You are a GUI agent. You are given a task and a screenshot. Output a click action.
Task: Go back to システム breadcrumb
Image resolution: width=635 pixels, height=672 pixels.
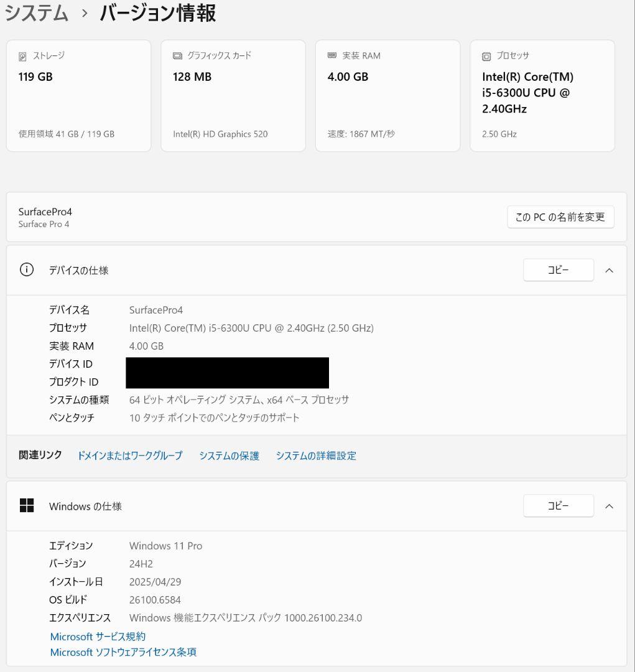coord(37,13)
